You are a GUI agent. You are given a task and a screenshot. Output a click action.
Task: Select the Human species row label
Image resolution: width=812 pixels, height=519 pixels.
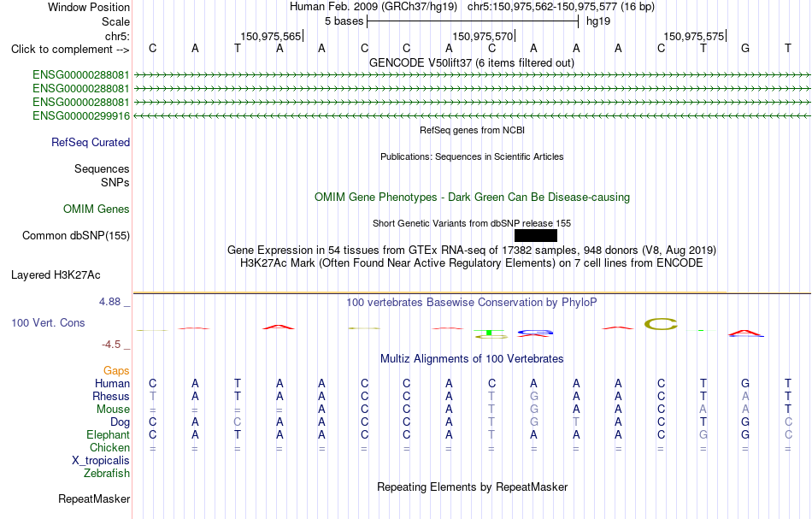pyautogui.click(x=112, y=383)
